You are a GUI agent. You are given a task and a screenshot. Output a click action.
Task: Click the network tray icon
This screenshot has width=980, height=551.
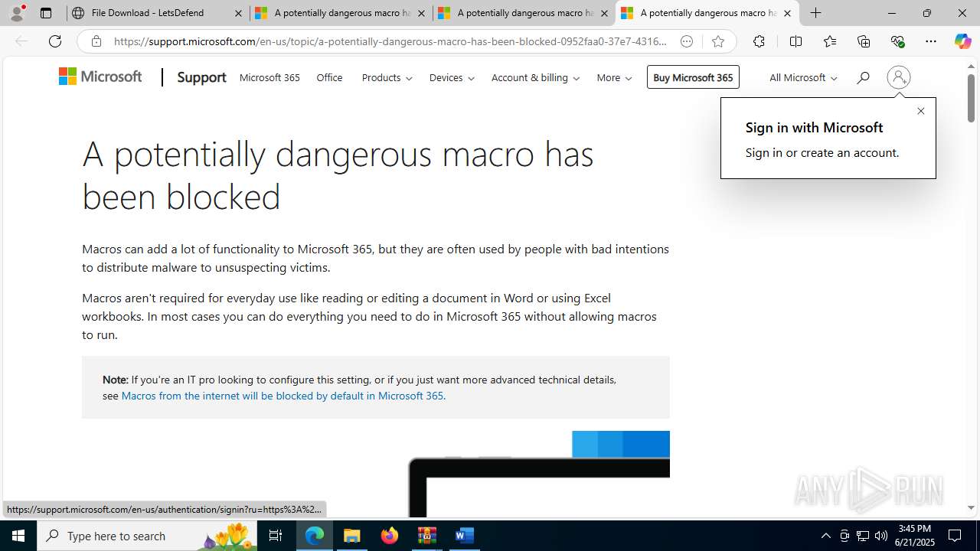click(863, 536)
